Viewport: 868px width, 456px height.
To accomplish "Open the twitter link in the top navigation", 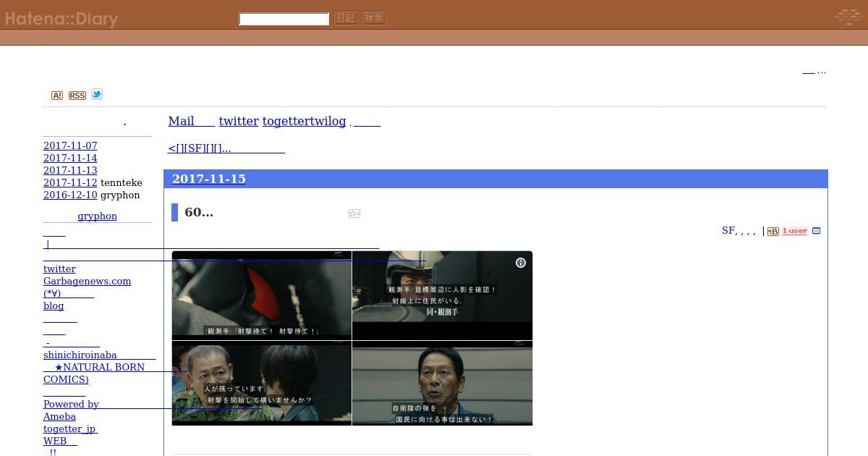I will (x=239, y=121).
